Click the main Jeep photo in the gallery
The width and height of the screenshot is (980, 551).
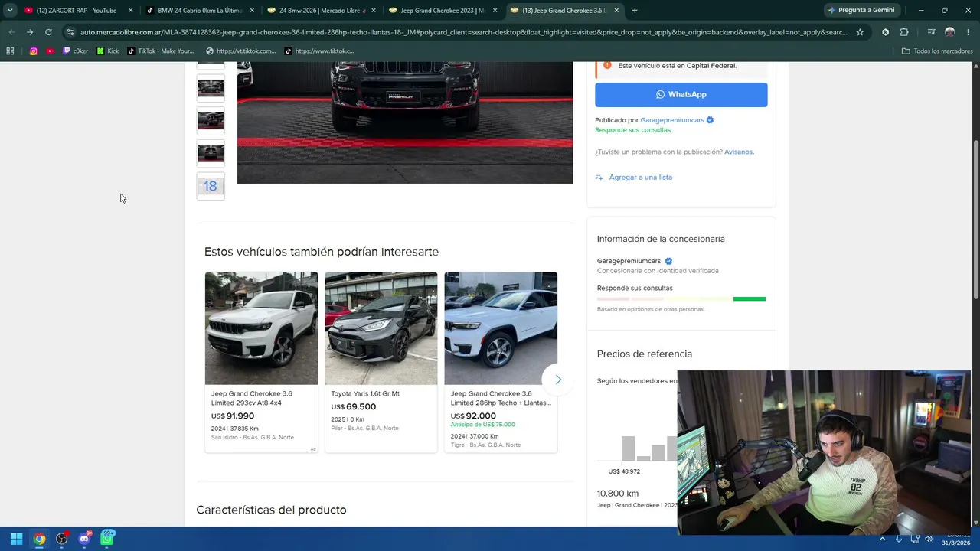click(x=405, y=122)
